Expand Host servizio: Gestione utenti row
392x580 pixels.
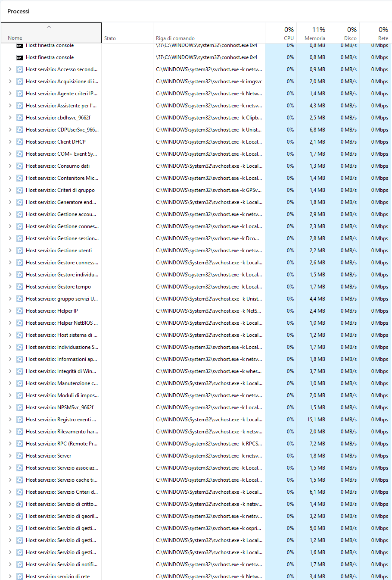point(10,250)
